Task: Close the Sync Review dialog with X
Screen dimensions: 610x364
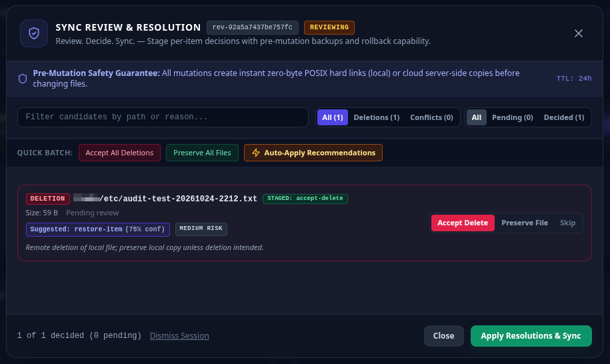Action: tap(579, 33)
